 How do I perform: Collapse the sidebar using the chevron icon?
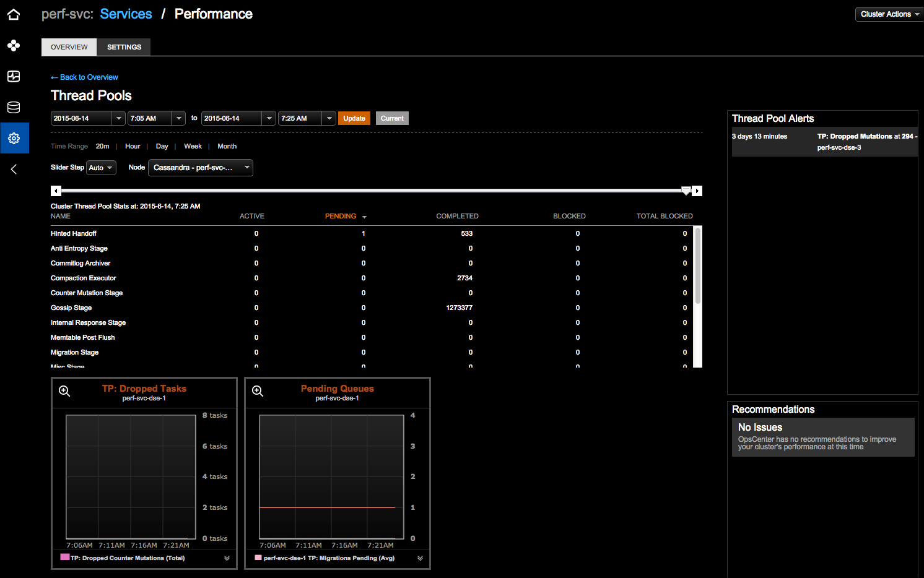click(14, 169)
